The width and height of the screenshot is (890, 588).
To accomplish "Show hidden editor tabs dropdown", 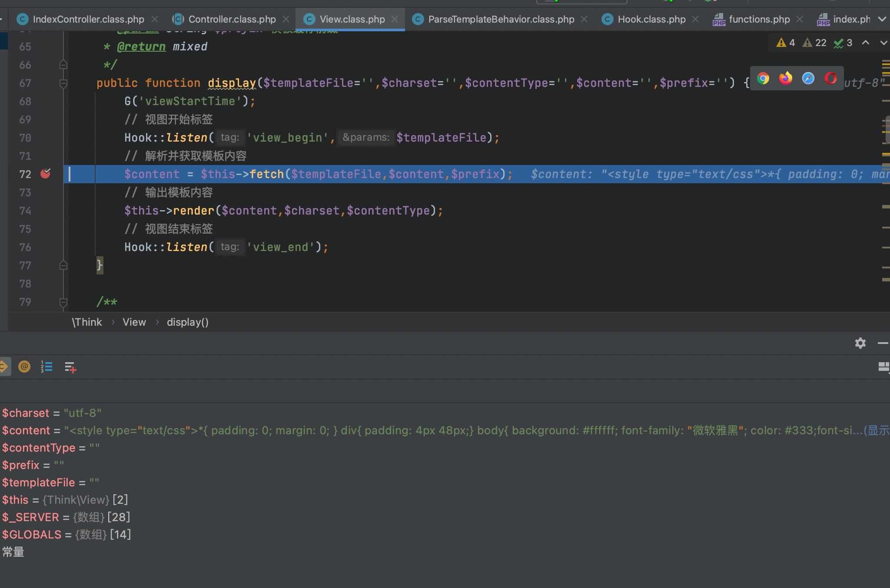I will (882, 20).
